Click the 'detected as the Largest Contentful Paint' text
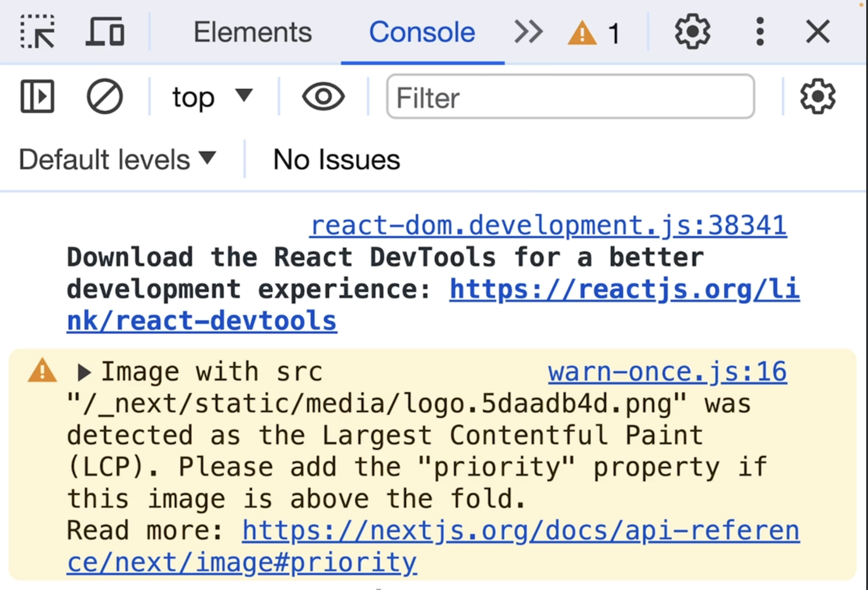The image size is (868, 590). tap(385, 435)
